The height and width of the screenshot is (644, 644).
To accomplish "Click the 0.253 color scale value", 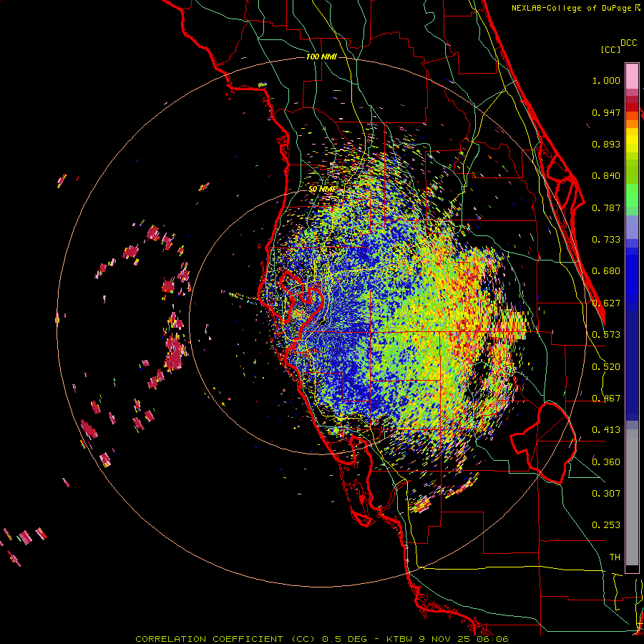I will [x=606, y=525].
